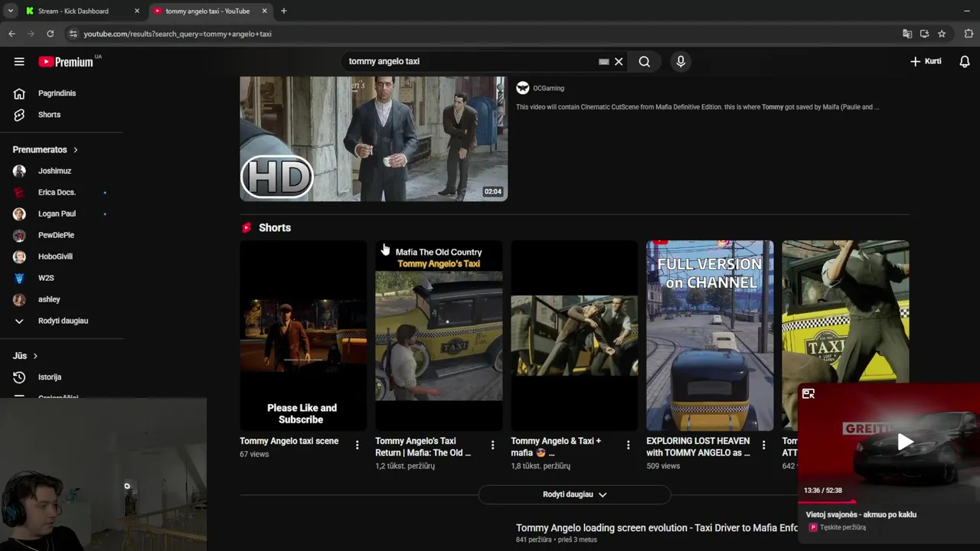Open Tommy Angelo & Taxi + mafia short

[x=574, y=336]
